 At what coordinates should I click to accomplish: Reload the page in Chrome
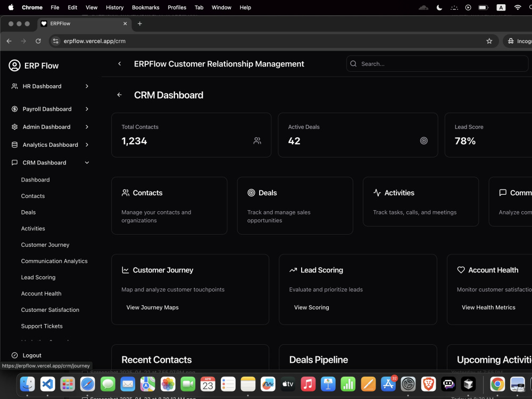click(38, 41)
